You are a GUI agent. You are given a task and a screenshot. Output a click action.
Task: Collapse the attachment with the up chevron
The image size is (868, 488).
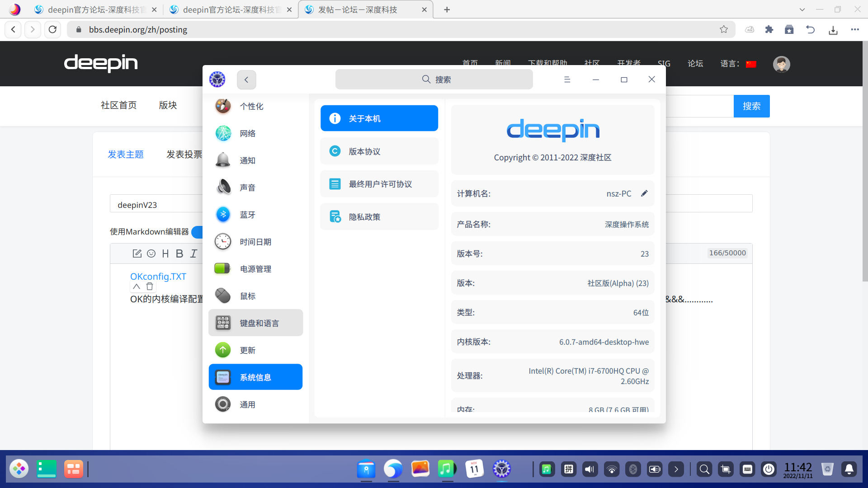(137, 286)
